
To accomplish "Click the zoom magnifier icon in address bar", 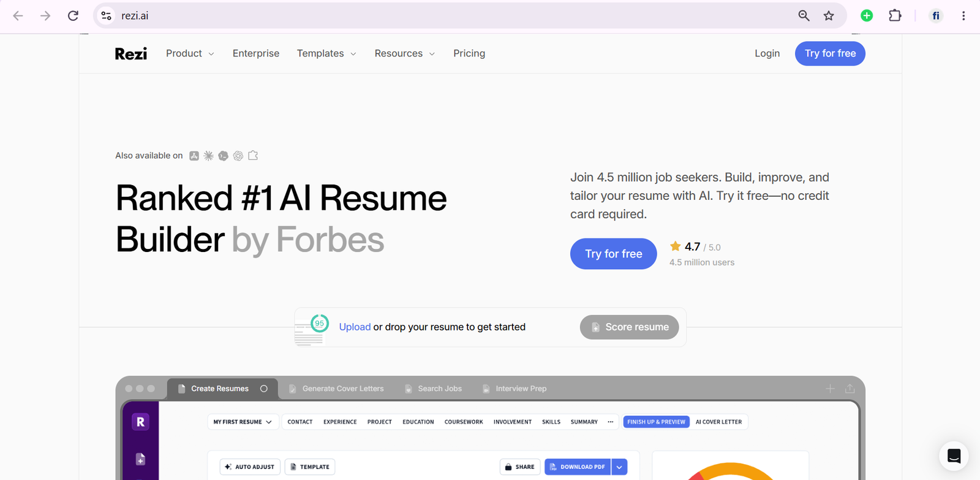I will point(804,16).
